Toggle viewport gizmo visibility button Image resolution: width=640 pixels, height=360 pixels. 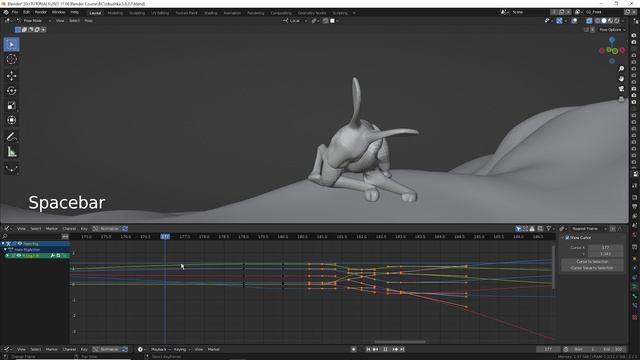tap(559, 21)
